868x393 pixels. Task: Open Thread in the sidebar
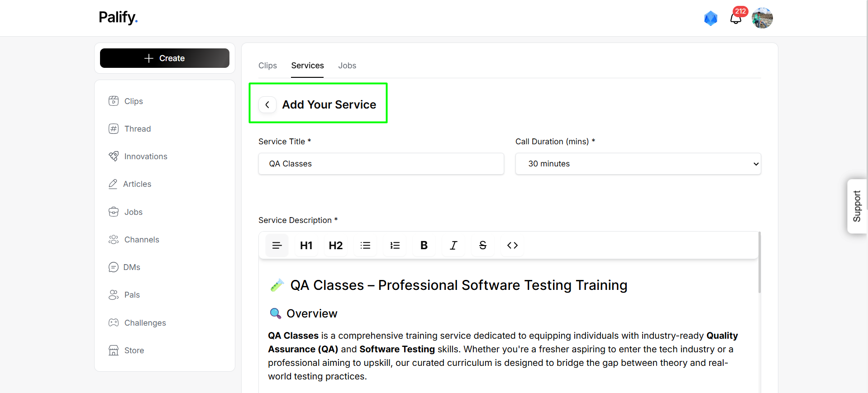[x=130, y=129]
